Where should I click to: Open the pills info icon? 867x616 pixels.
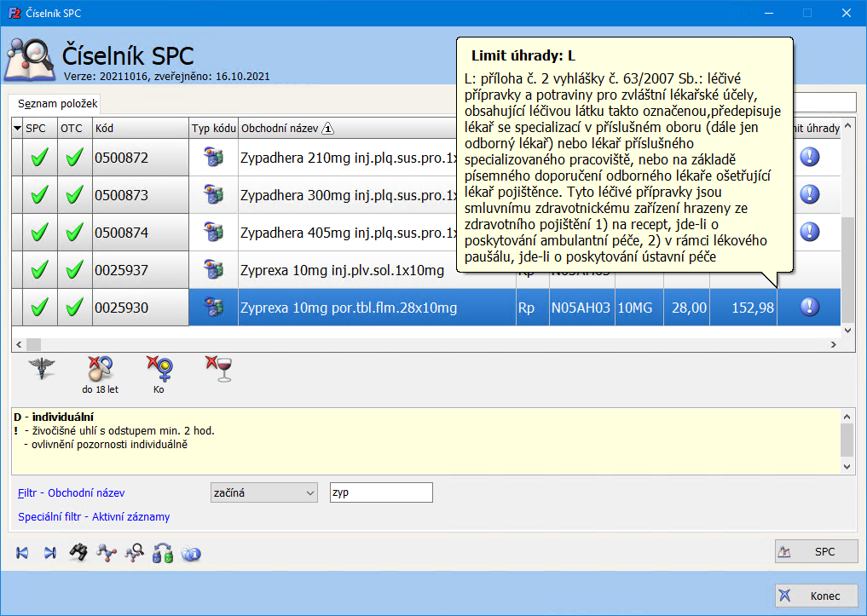[x=191, y=553]
